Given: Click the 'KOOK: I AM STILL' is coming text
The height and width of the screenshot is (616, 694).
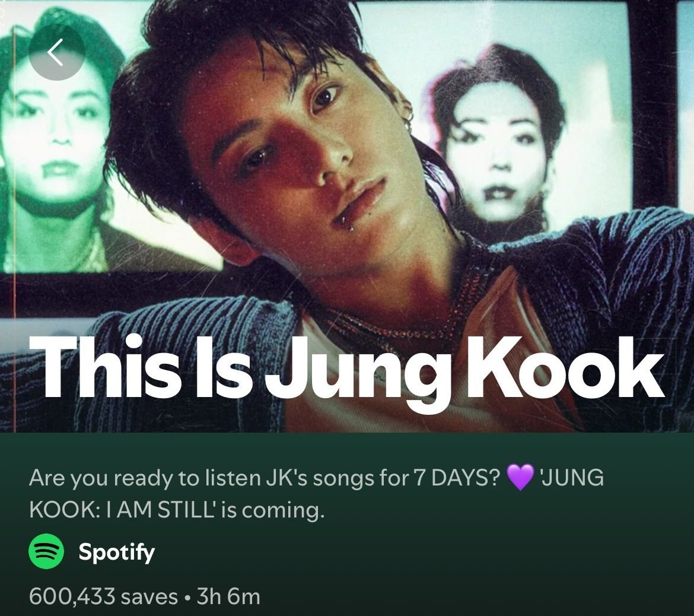Looking at the screenshot, I should (x=177, y=510).
